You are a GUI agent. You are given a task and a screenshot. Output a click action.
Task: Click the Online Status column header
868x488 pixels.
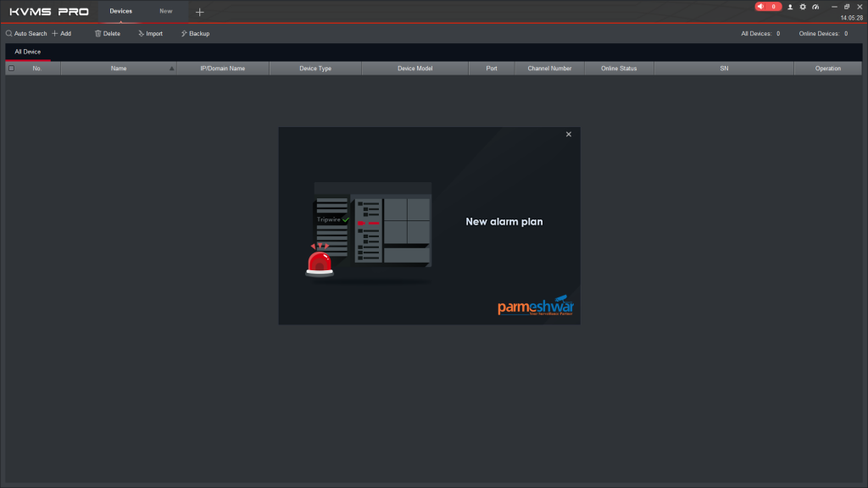pos(619,69)
